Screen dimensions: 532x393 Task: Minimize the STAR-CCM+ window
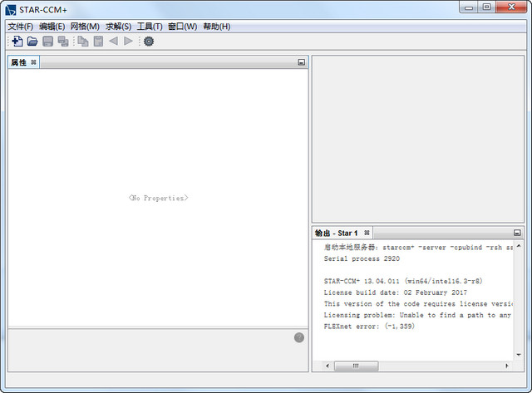(469, 7)
